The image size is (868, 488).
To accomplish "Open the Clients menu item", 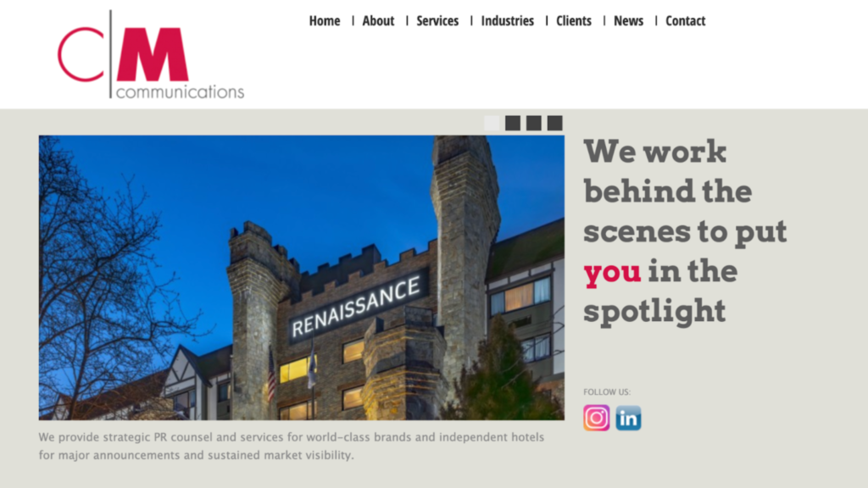I will click(574, 21).
